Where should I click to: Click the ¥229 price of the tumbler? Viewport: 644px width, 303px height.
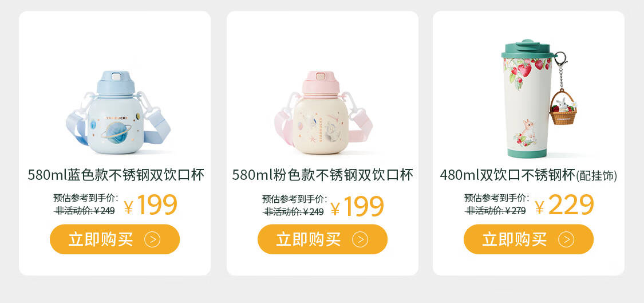[564, 204]
